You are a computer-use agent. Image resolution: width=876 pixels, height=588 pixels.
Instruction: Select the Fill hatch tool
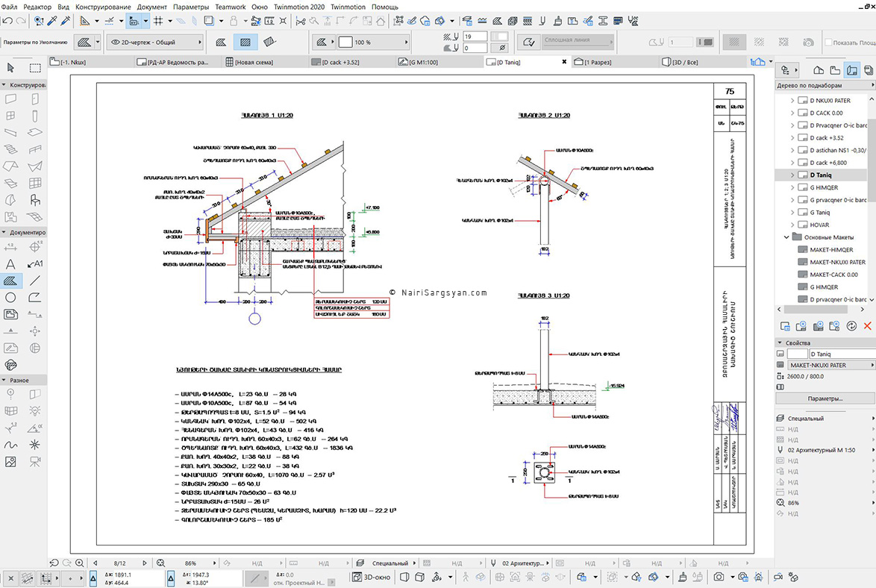click(x=10, y=281)
